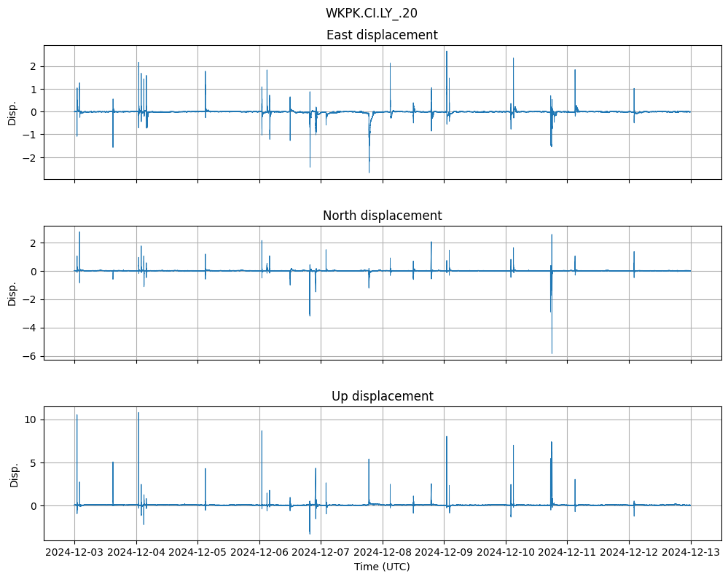Click the Up displacement subplot title
Viewport: 728px width, 579px height.
[381, 396]
